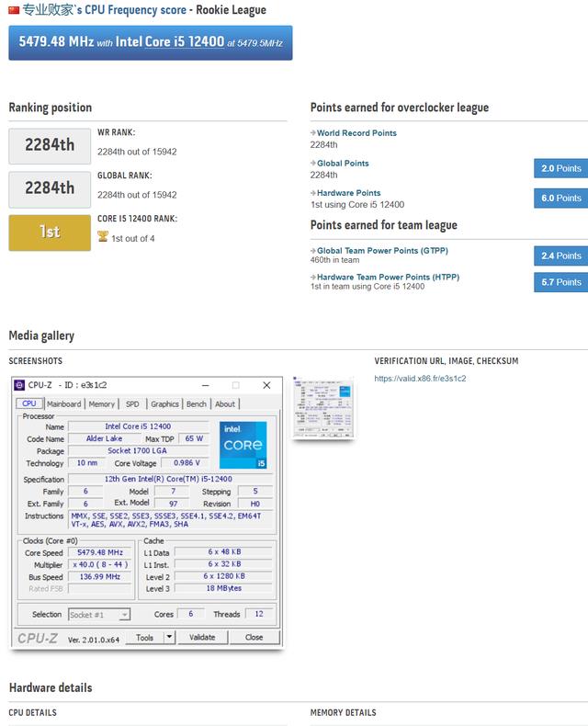Switch to the CPU tab in CPU-Z
The height and width of the screenshot is (726, 588).
point(29,403)
